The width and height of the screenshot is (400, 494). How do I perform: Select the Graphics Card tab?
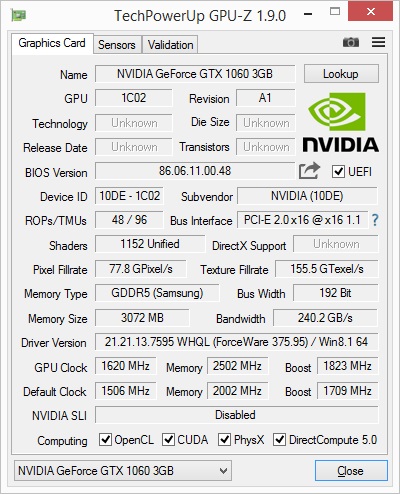point(52,43)
